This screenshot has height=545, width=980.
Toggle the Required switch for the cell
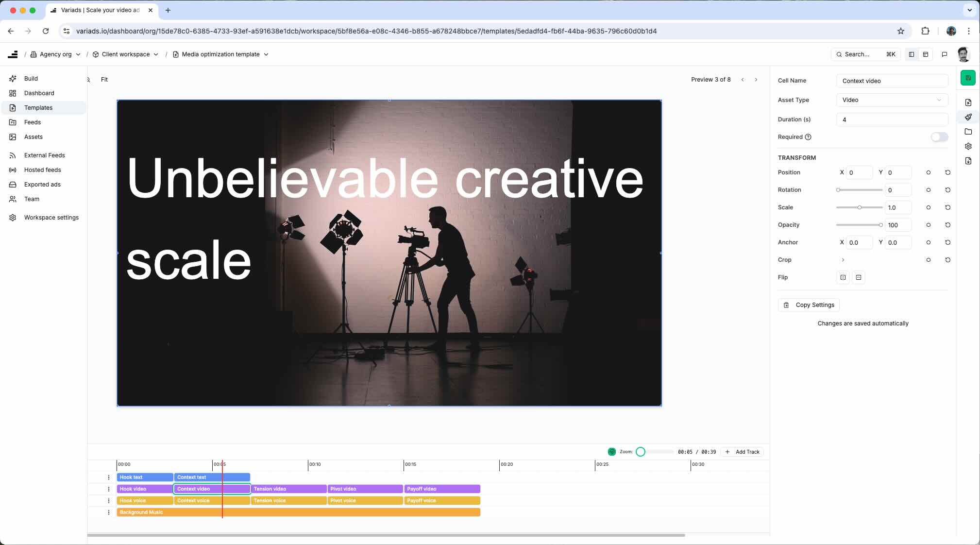pyautogui.click(x=939, y=137)
